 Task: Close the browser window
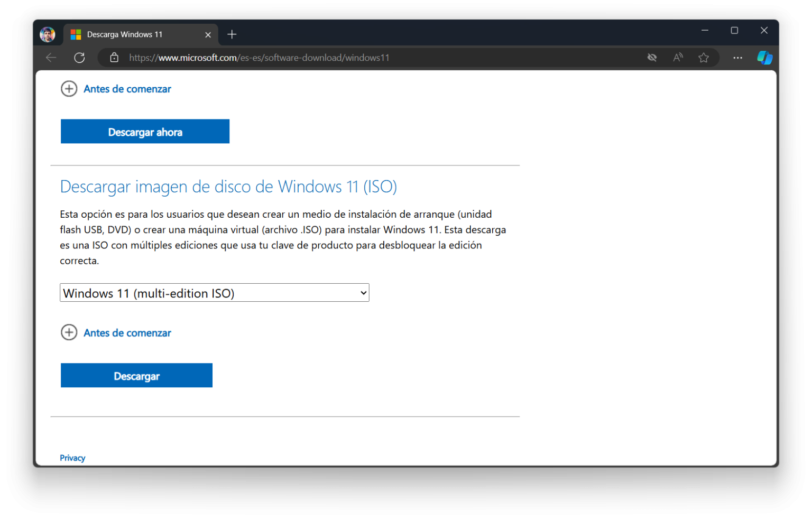coord(764,31)
